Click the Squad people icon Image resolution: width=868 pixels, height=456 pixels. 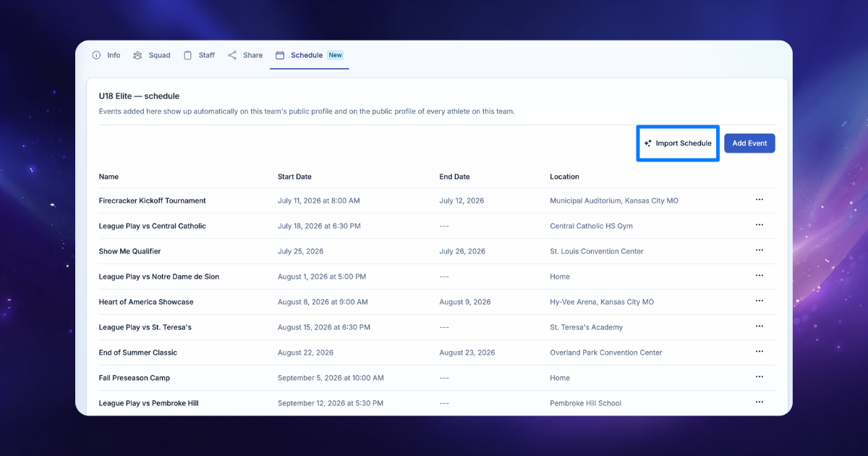tap(137, 55)
